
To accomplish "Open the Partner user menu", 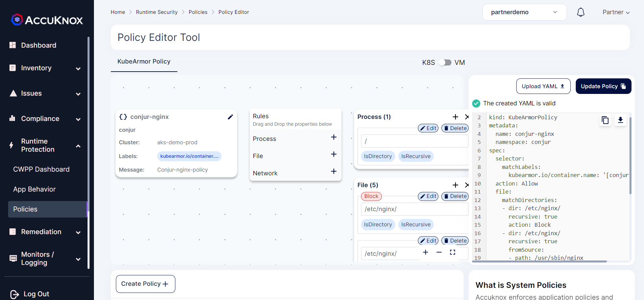I will [x=616, y=12].
